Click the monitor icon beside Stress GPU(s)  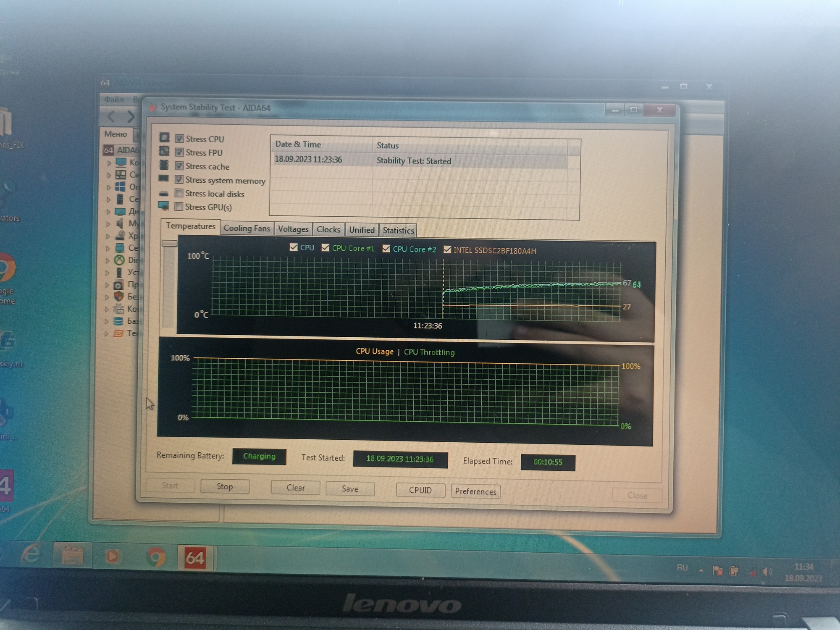(x=163, y=206)
